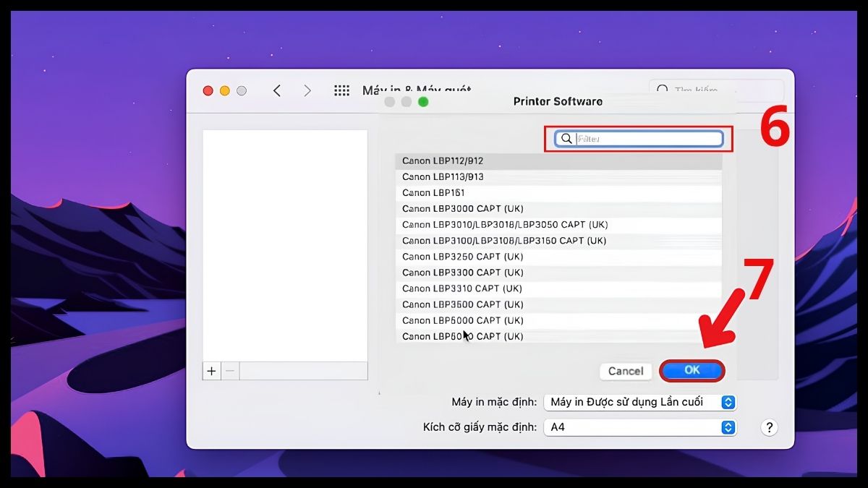Click the red close button of preferences window

pos(208,90)
